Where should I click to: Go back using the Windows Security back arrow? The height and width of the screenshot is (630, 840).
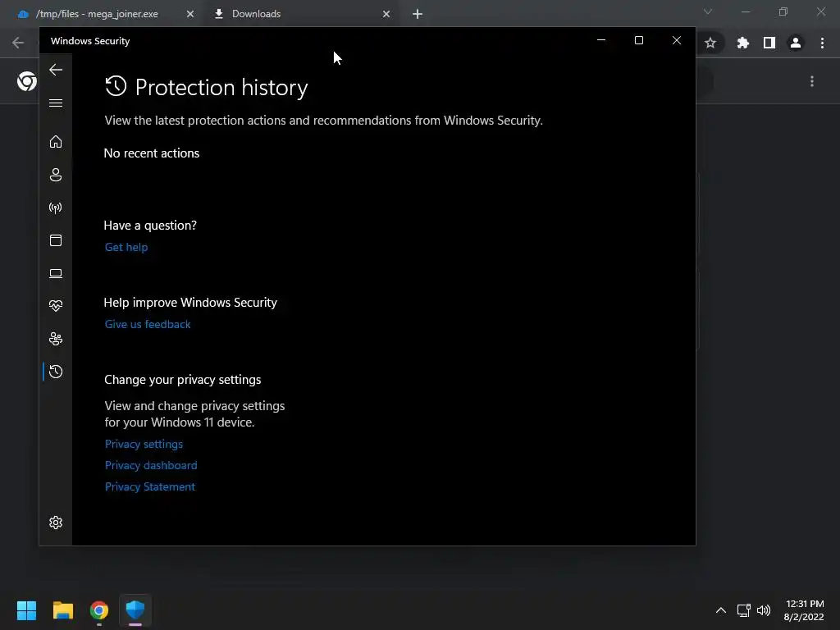(x=56, y=70)
